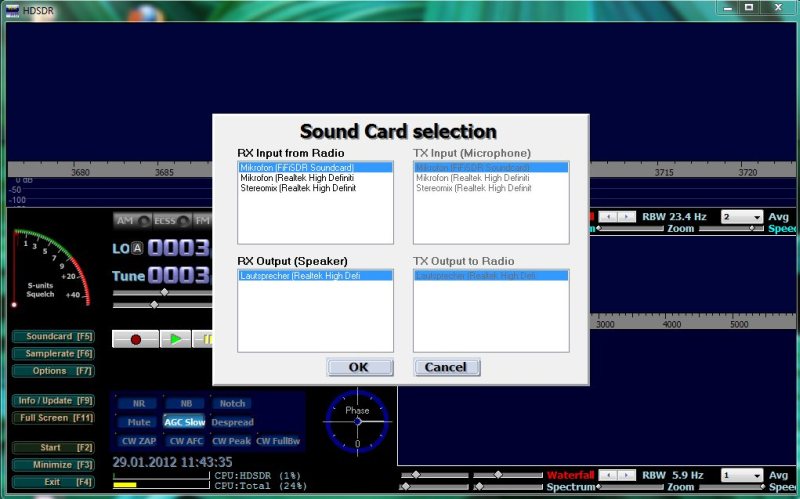Click OK in Sound Card selection

point(358,367)
